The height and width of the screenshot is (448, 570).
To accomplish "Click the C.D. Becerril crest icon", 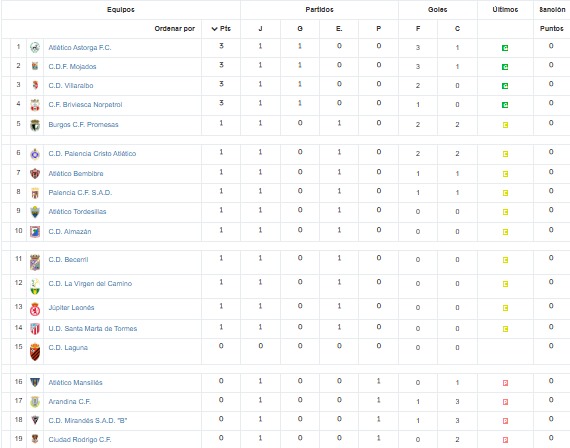I will pos(35,263).
